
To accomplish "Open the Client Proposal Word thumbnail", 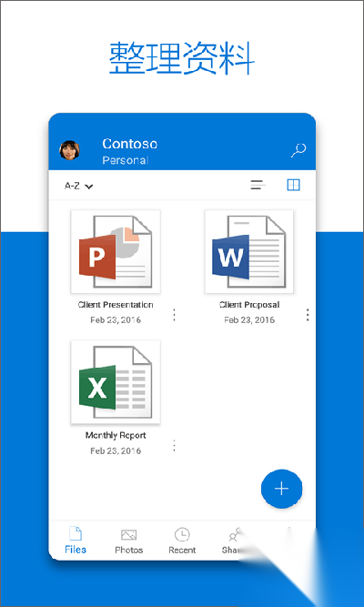I will click(x=249, y=251).
